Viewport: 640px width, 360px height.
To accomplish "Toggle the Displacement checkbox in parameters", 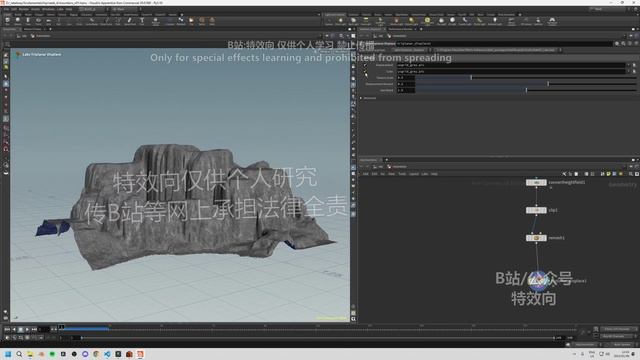I will pos(365,65).
